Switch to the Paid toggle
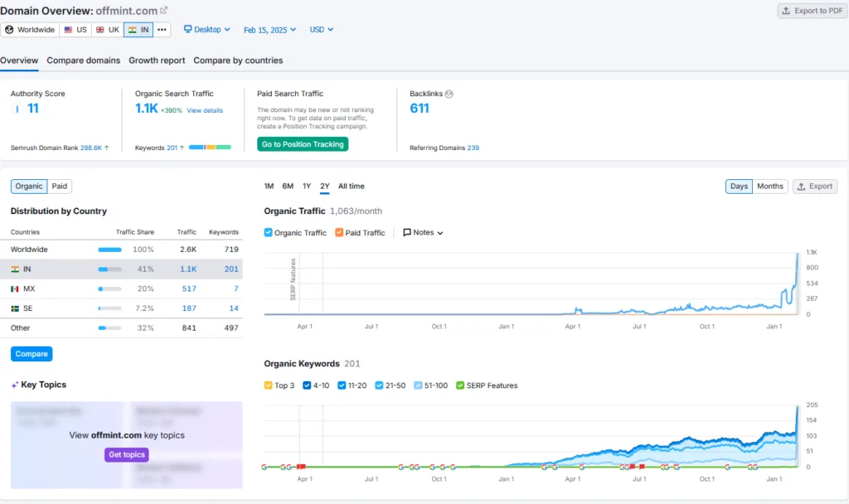 [60, 187]
